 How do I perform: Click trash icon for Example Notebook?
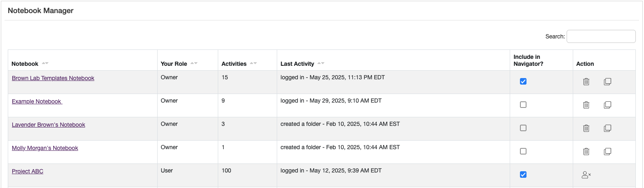pos(586,105)
